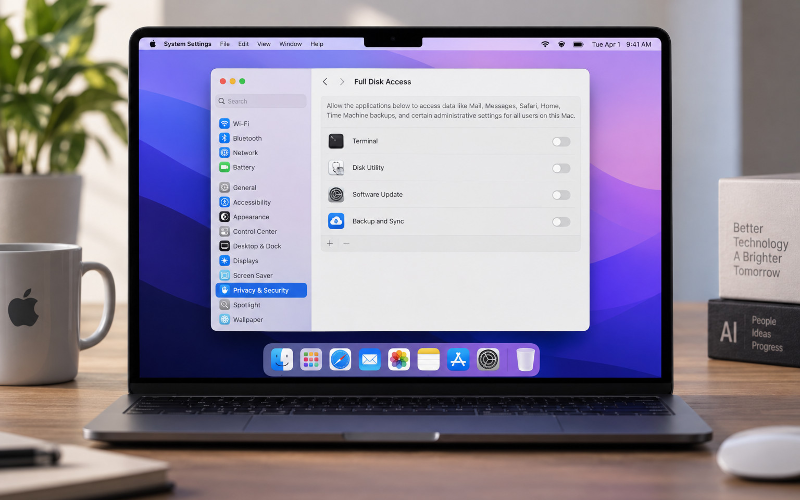Open Notes from the Dock

click(429, 360)
